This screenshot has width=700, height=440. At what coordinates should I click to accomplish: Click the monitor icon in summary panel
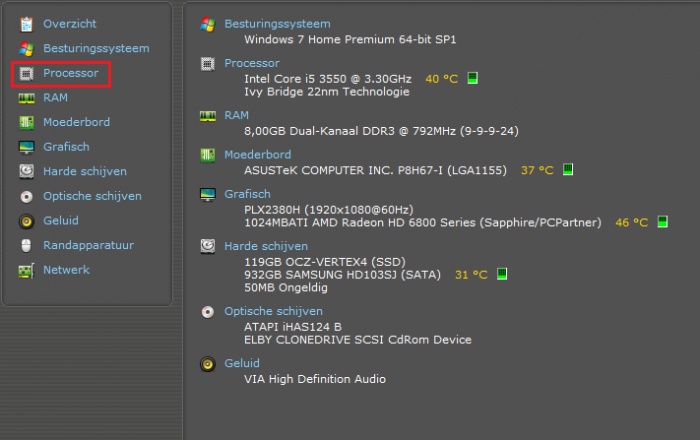(208, 195)
